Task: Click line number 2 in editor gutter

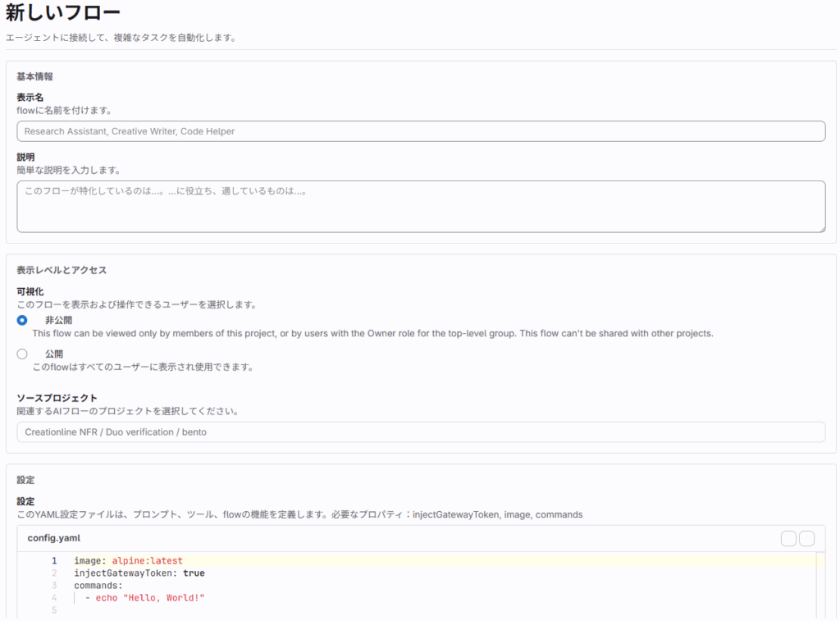Action: 54,573
